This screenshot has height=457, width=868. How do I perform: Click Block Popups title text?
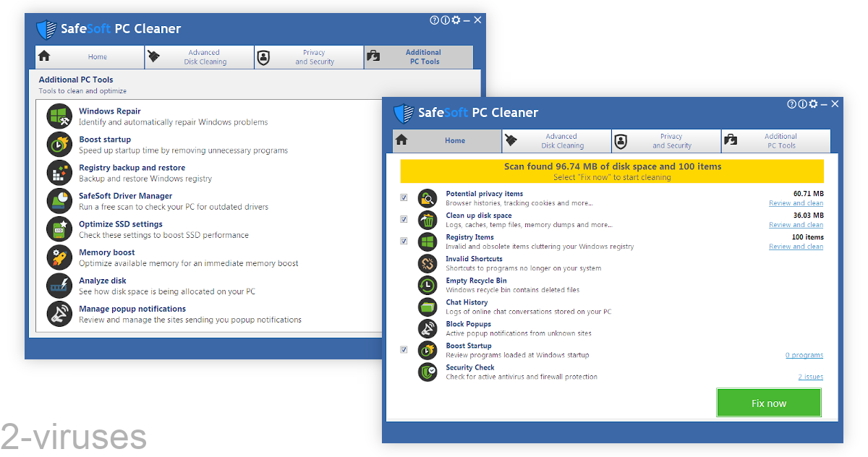(x=469, y=324)
